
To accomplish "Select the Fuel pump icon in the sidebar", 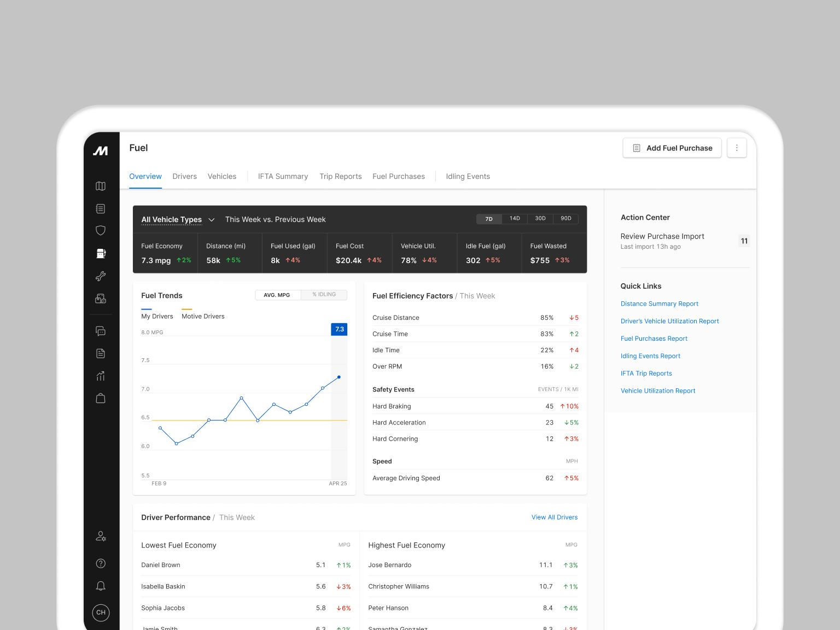I will click(101, 253).
